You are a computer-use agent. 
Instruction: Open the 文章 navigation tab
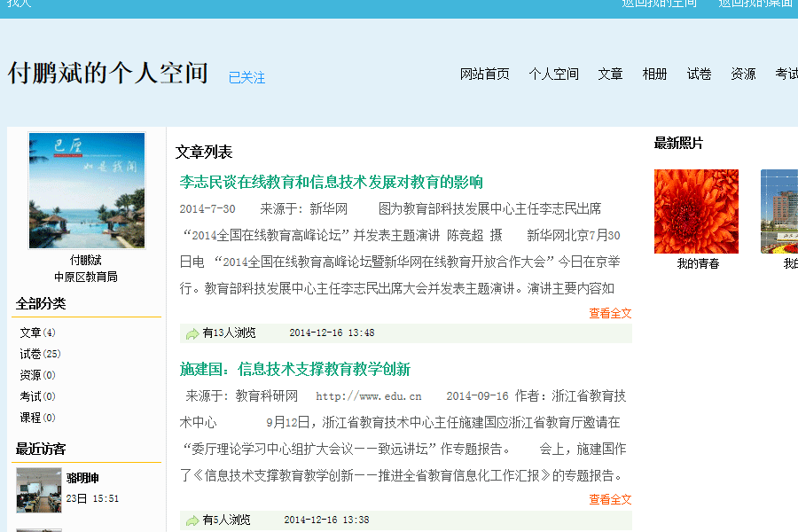pos(610,74)
